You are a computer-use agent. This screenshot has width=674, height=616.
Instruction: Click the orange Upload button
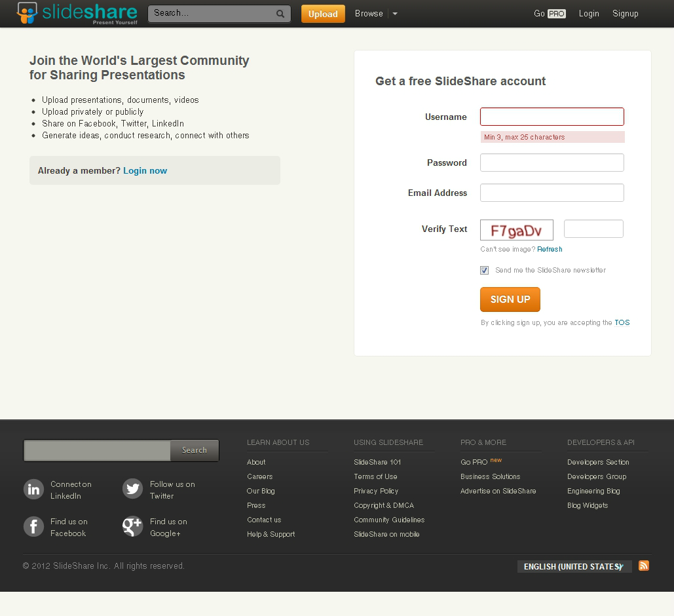click(x=323, y=14)
